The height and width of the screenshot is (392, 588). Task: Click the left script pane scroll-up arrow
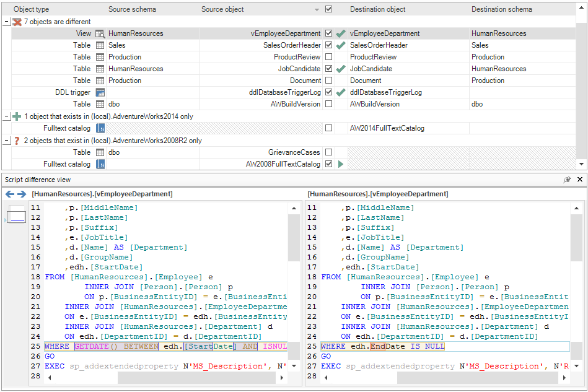pos(294,208)
